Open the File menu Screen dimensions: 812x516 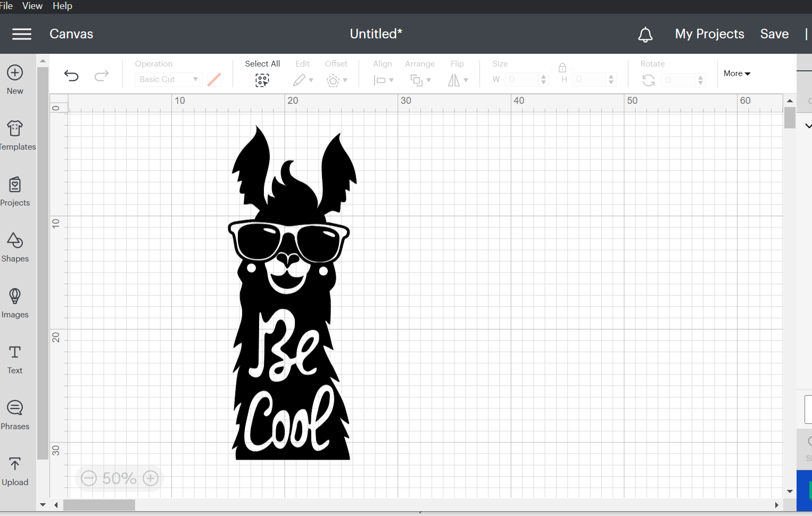point(6,6)
